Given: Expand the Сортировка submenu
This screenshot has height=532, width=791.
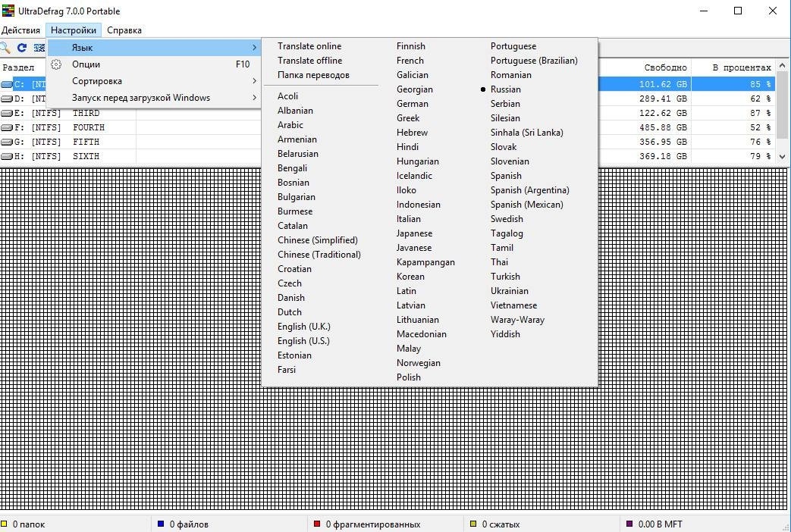Looking at the screenshot, I should coord(154,80).
